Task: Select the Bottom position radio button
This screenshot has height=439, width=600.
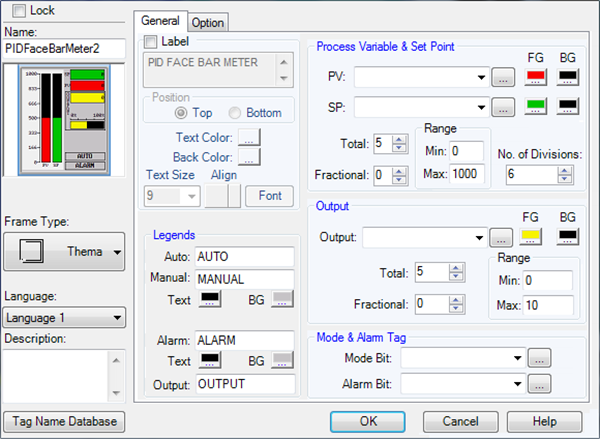Action: click(x=234, y=113)
